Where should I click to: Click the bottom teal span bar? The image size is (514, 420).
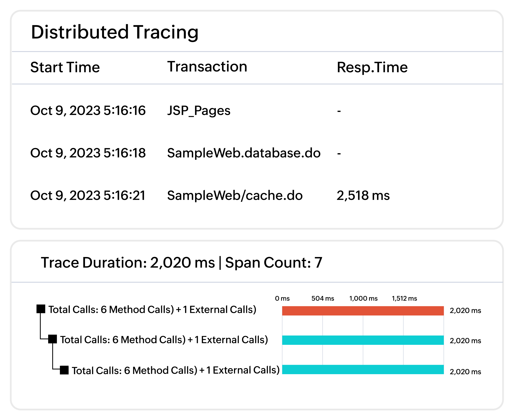pos(363,369)
